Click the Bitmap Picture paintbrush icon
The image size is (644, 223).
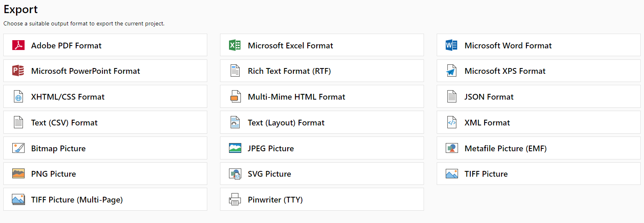coord(18,148)
